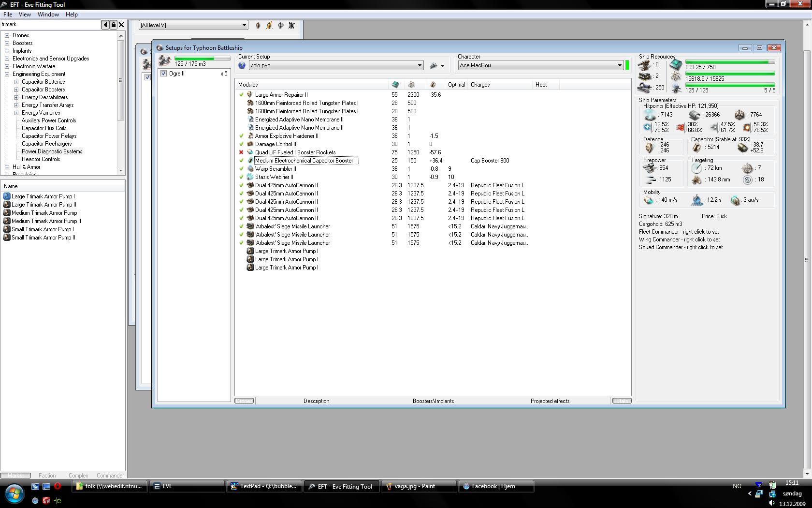The width and height of the screenshot is (812, 508).
Task: Click the CPU usage progress bar
Action: point(730,62)
